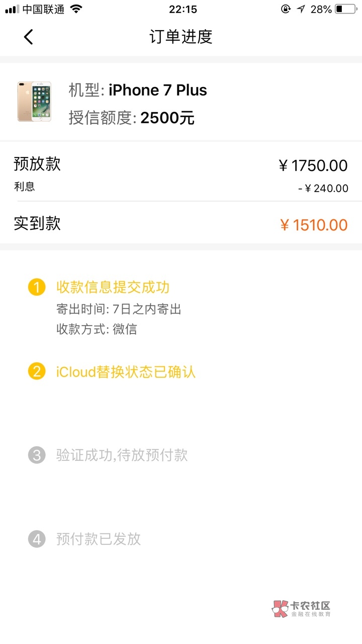Select the 收款信息提交成功 step

pos(113,288)
